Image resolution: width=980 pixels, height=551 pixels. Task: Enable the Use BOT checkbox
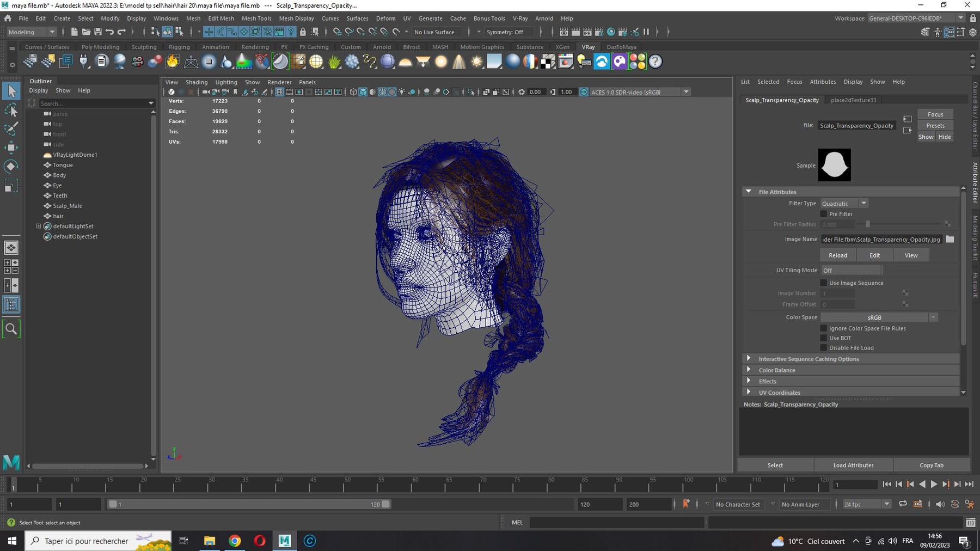coord(824,338)
